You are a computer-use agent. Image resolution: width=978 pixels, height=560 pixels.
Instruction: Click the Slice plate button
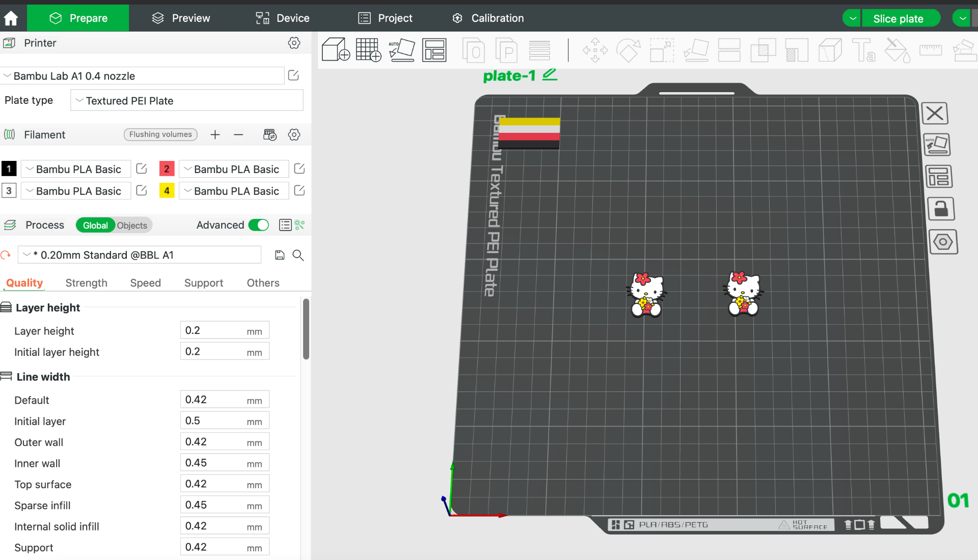pos(898,19)
